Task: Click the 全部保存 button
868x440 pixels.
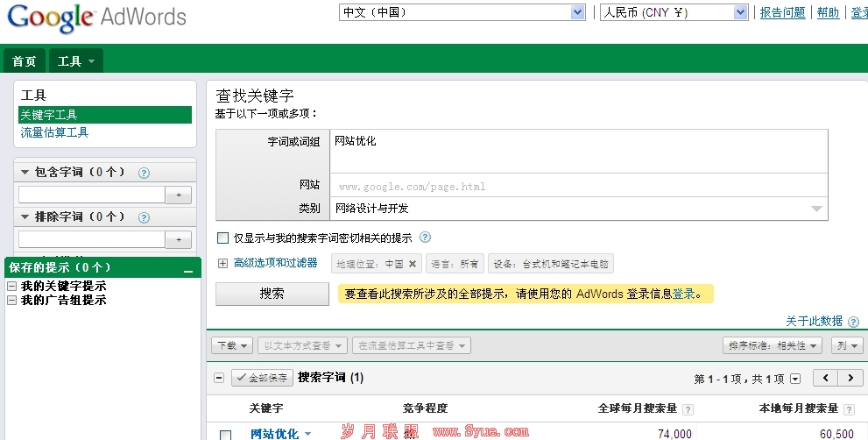Action: 262,378
